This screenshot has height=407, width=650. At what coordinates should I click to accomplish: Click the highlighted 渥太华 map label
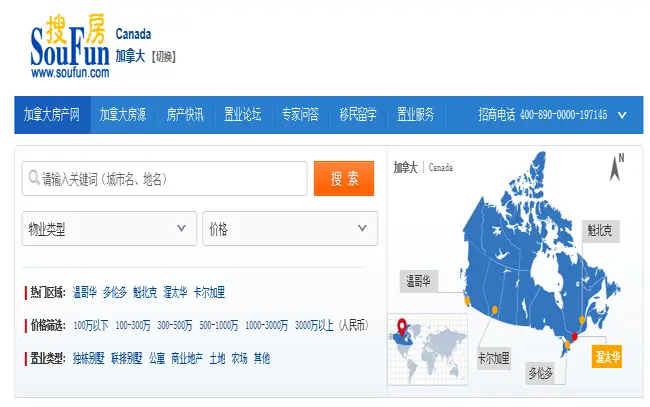(x=607, y=356)
